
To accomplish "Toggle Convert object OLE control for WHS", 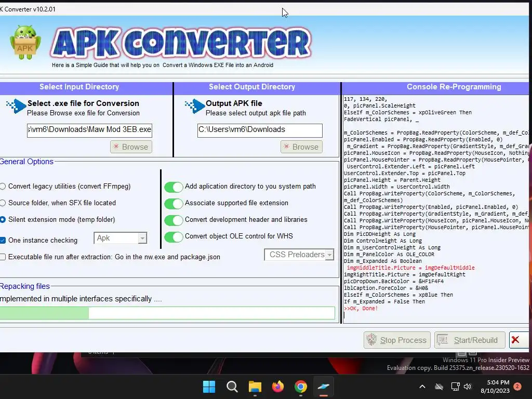I will tap(174, 236).
